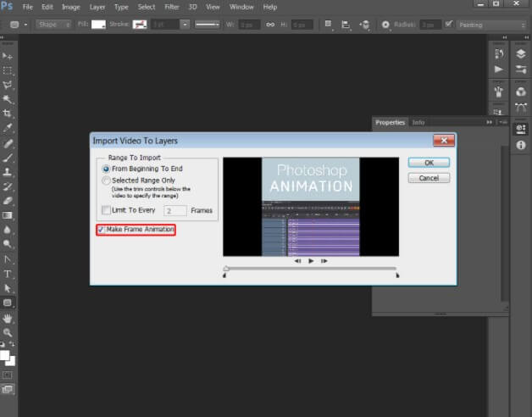The image size is (532, 417).
Task: Open the stroke width dropdown arrow
Action: [185, 25]
